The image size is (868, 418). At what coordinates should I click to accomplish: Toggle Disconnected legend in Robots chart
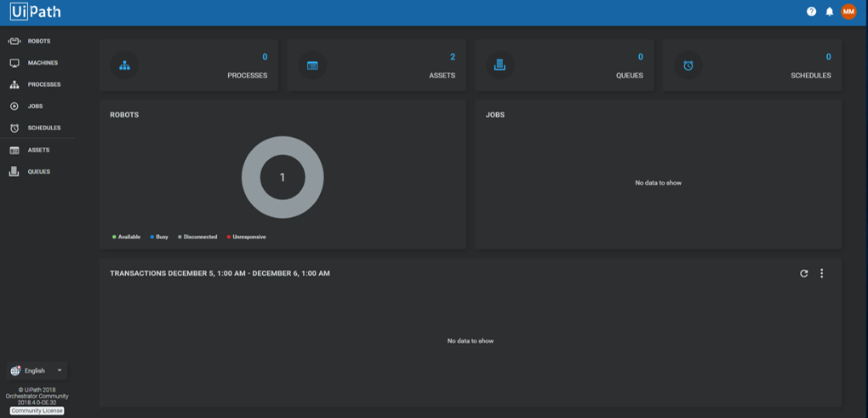197,237
